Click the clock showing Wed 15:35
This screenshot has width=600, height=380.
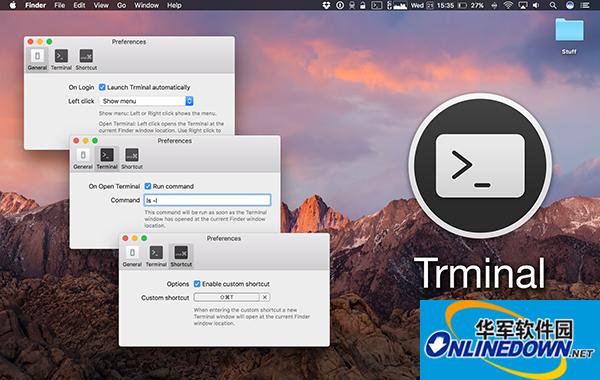432,5
